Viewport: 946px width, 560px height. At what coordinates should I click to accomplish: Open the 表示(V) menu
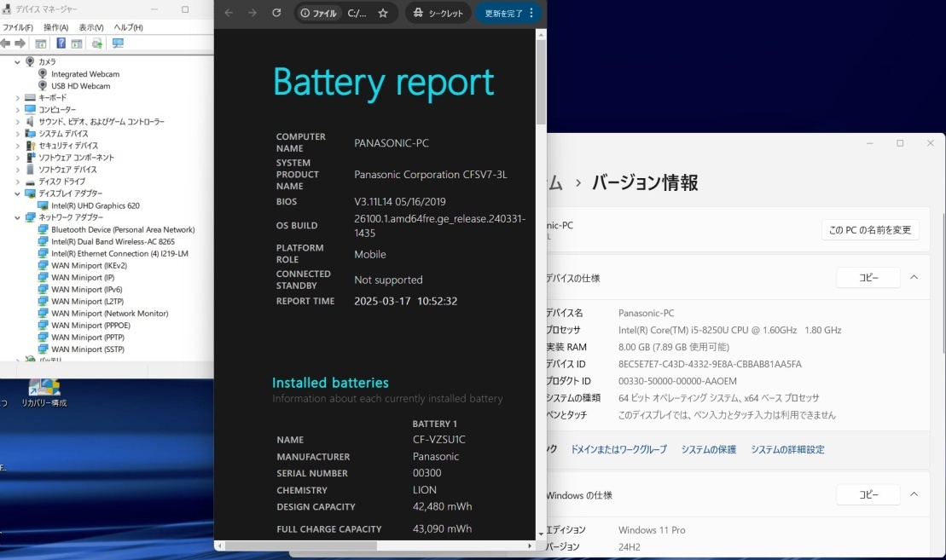(91, 28)
